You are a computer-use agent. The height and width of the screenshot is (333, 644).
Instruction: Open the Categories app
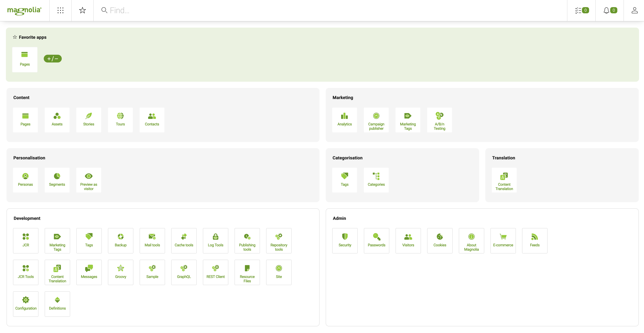pyautogui.click(x=376, y=180)
